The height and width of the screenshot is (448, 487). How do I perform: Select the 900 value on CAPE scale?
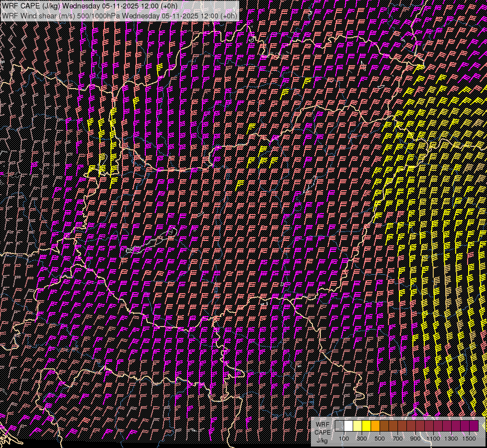(415, 439)
